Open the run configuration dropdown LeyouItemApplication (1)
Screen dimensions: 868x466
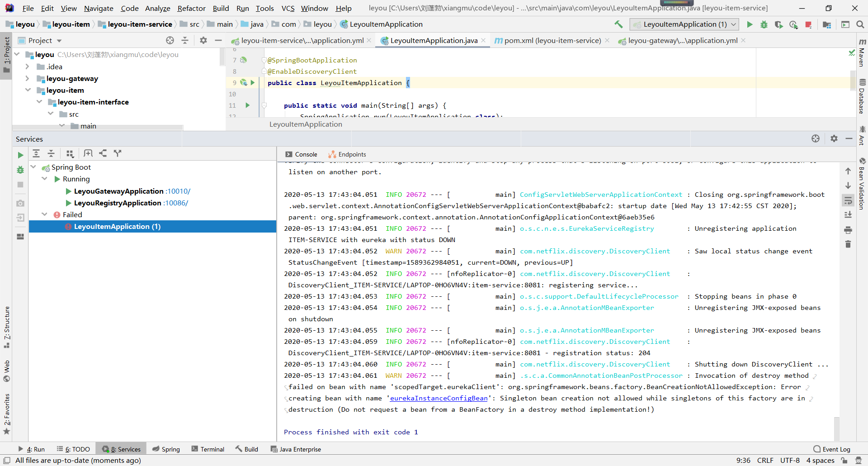point(685,24)
